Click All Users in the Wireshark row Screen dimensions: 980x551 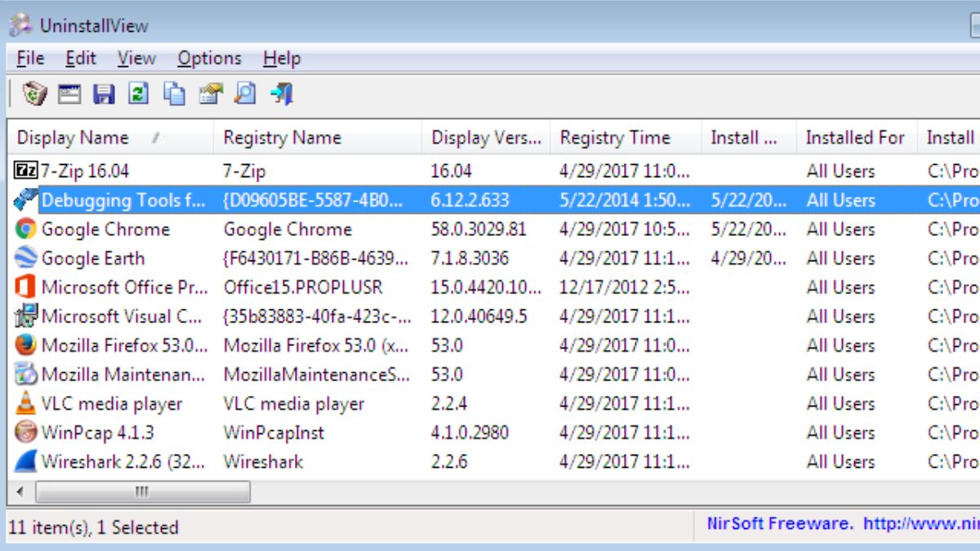tap(840, 462)
